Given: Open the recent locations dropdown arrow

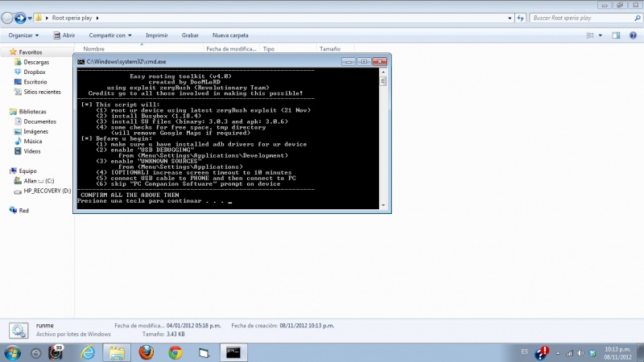Looking at the screenshot, I should click(30, 19).
